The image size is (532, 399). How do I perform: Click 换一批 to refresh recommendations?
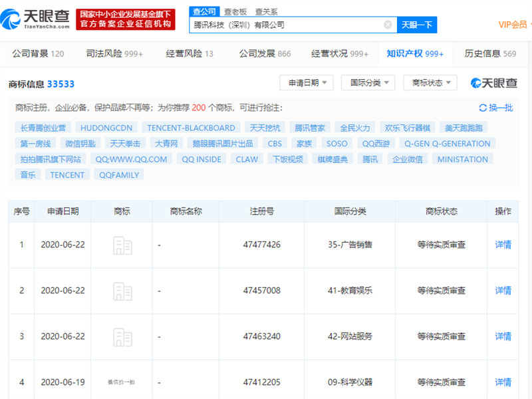pyautogui.click(x=501, y=108)
